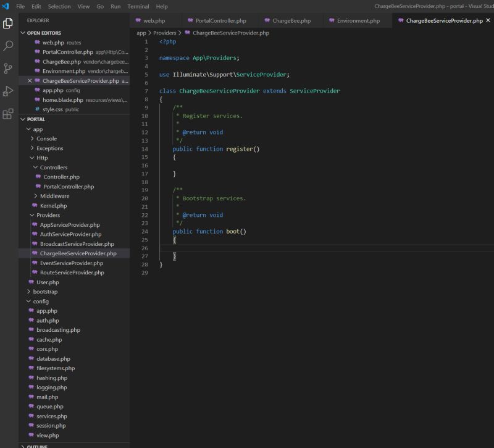494x448 pixels.
Task: Click ChargeBeeServiceProvider.php in the breadcrumb
Action: pos(230,33)
